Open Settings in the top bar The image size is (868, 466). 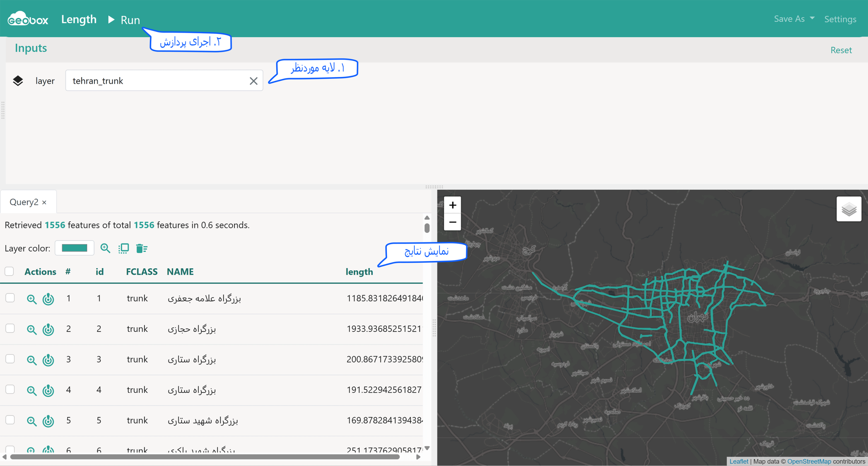pyautogui.click(x=840, y=19)
